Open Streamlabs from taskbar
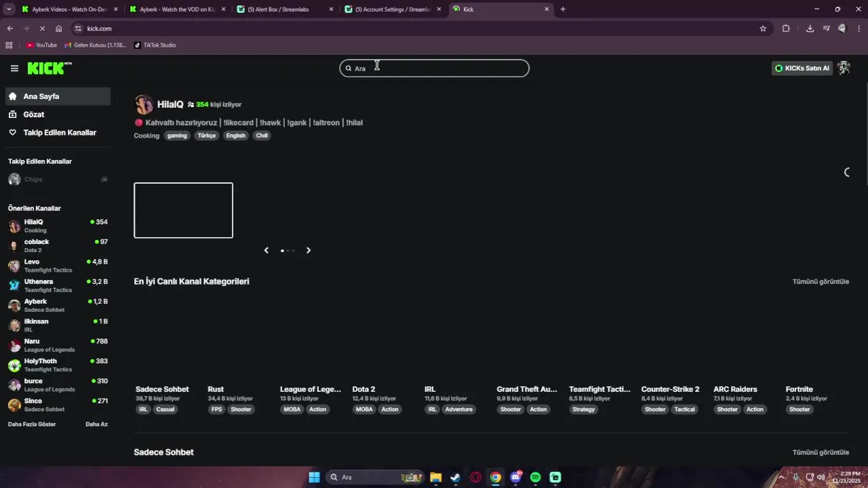Image resolution: width=868 pixels, height=488 pixels. point(555,477)
